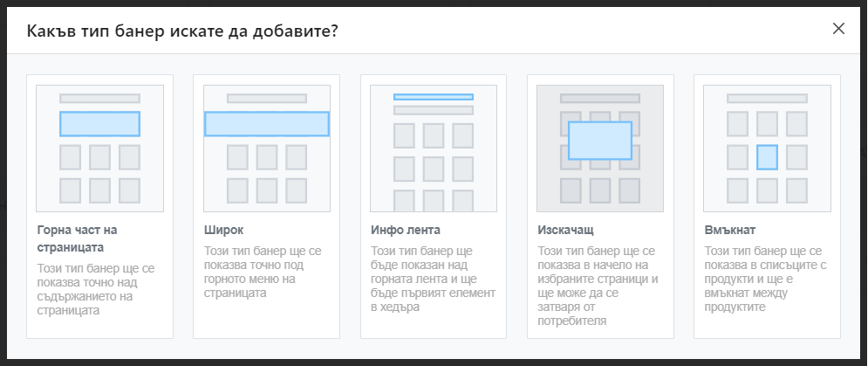Click the thin blue strip in 'Инфо лента' preview

click(434, 96)
